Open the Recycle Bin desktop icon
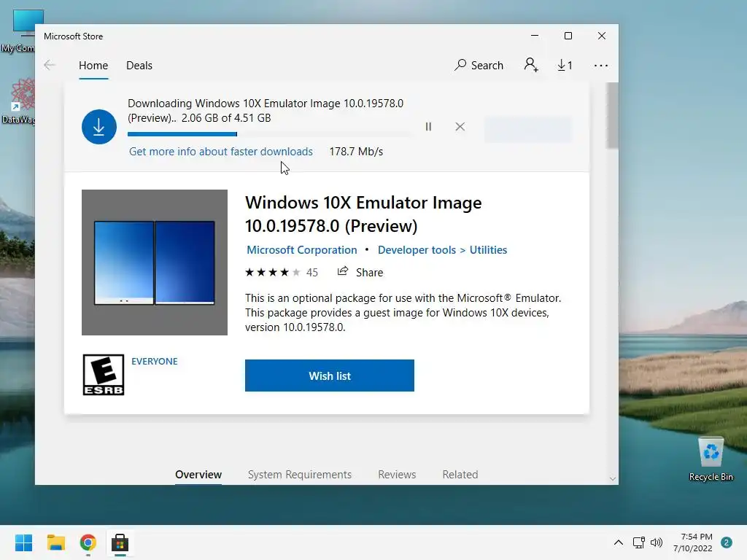 point(711,459)
